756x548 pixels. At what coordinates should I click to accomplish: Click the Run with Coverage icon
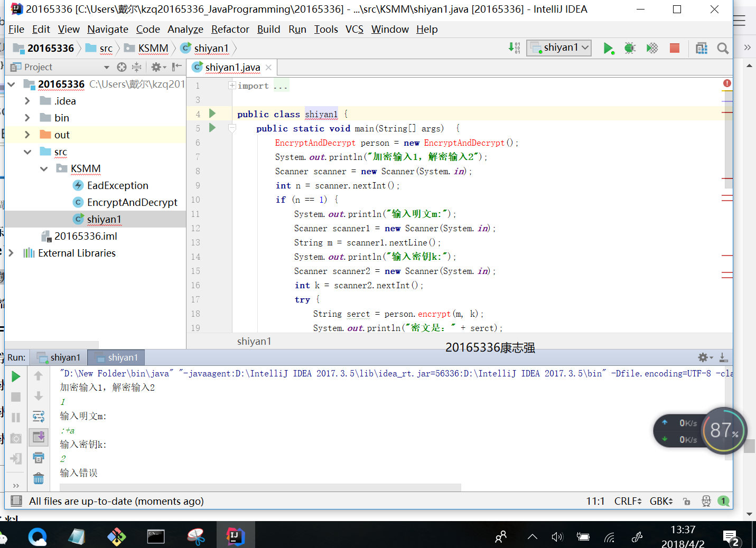(652, 49)
